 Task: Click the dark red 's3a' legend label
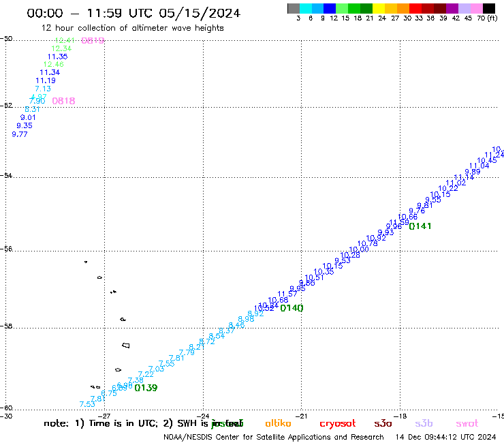click(383, 424)
